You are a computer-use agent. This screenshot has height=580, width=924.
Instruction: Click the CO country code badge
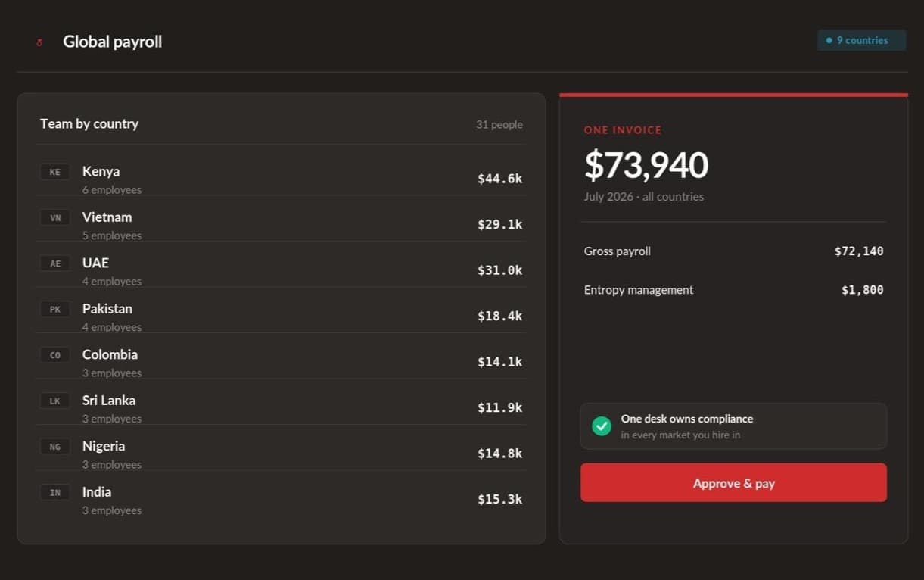pos(54,355)
